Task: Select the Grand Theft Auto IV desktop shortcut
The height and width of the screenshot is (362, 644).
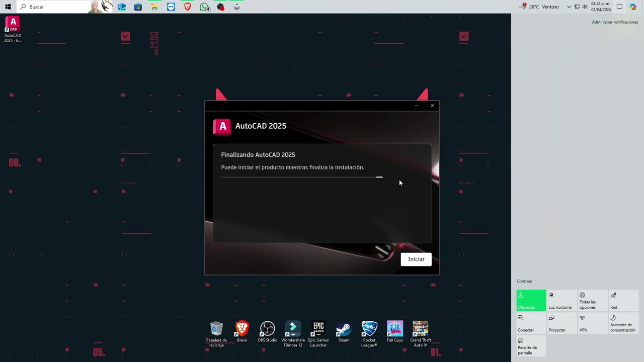Action: click(420, 334)
